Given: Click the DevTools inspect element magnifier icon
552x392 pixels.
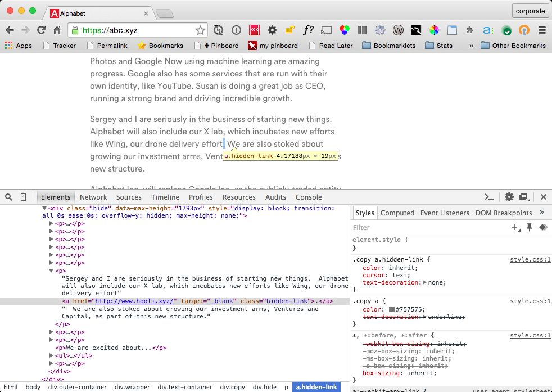Looking at the screenshot, I should 8,197.
